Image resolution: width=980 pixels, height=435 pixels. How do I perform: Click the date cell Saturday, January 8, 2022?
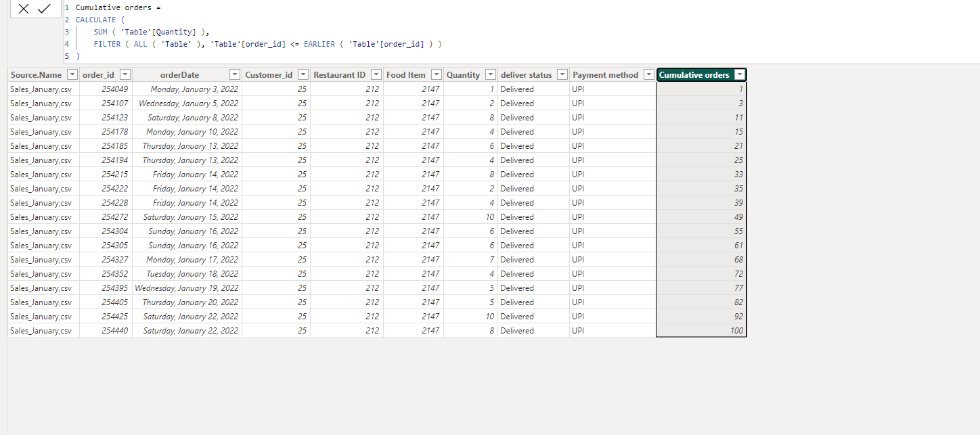point(187,118)
